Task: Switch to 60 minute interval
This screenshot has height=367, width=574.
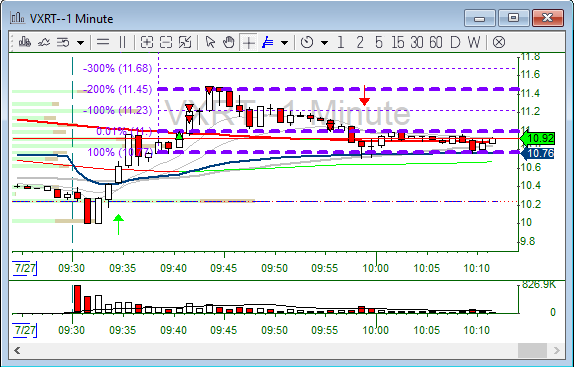Action: point(436,42)
